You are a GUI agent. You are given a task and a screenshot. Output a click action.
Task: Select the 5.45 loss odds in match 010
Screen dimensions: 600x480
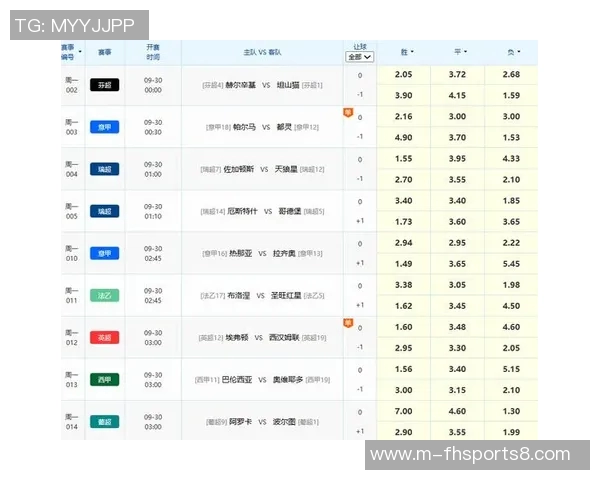(511, 264)
